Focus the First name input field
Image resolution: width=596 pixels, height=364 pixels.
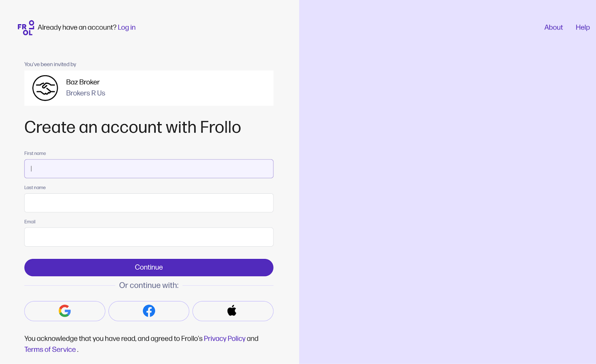point(149,169)
